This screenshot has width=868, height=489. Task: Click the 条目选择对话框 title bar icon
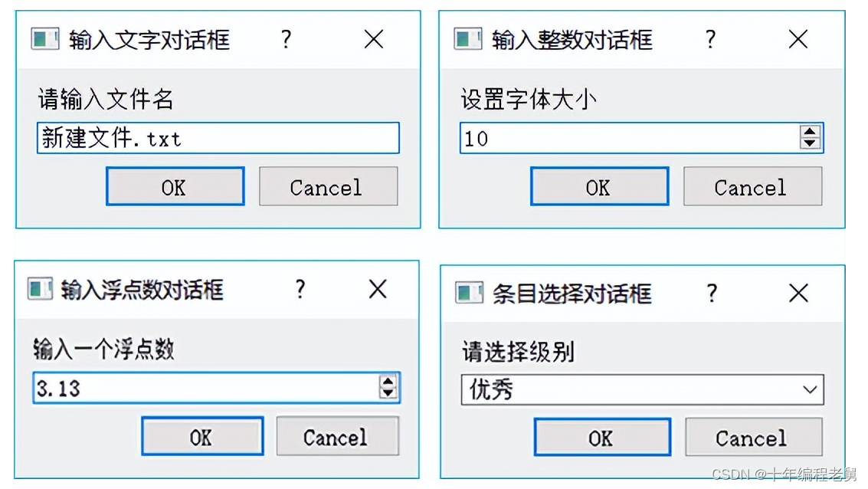(470, 293)
